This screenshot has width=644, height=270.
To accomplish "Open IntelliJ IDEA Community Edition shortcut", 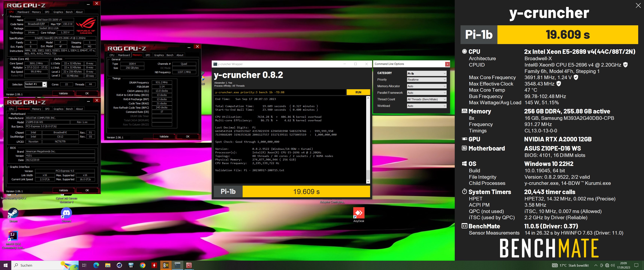I will [x=13, y=240].
